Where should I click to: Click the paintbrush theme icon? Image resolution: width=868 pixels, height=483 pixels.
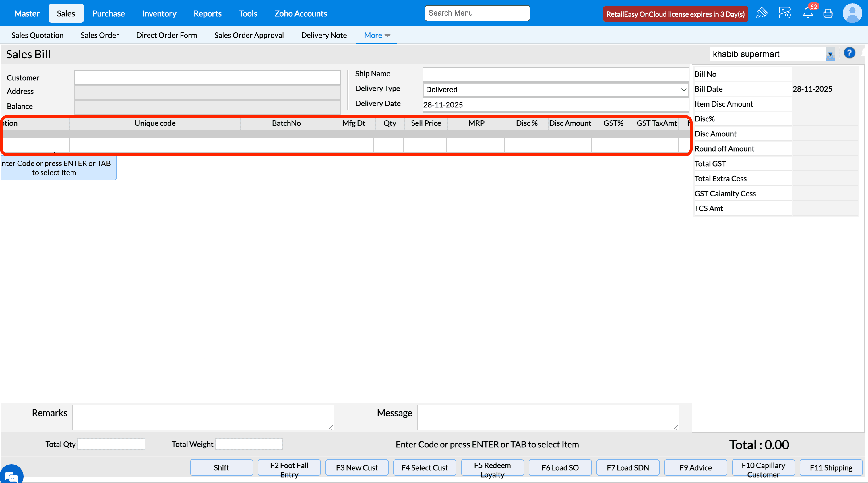point(762,13)
